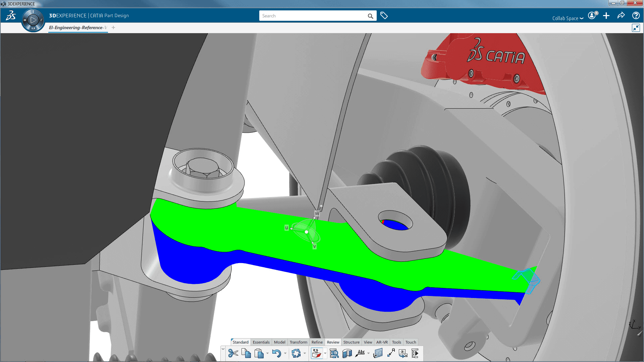This screenshot has height=362, width=644.
Task: Expand the Paste options arrow
Action: (x=267, y=353)
